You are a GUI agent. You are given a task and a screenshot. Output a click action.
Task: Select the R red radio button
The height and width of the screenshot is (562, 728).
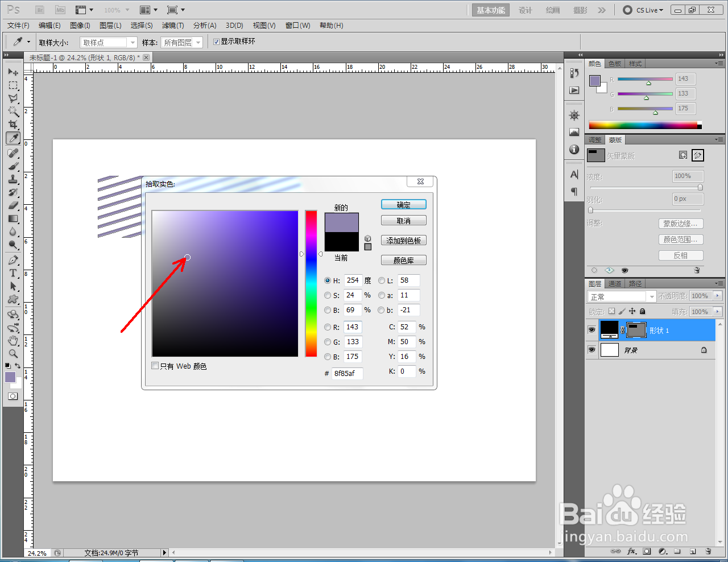pyautogui.click(x=328, y=327)
